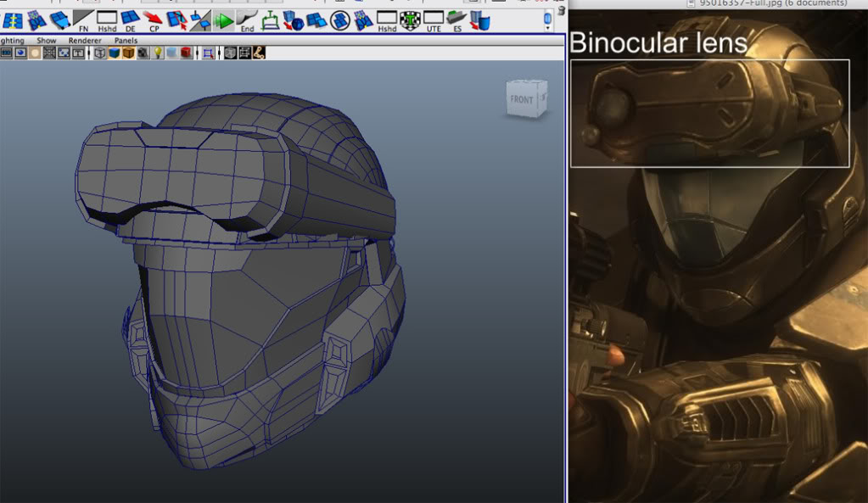868x503 pixels.
Task: Toggle the viewport grid display
Action: tap(49, 53)
